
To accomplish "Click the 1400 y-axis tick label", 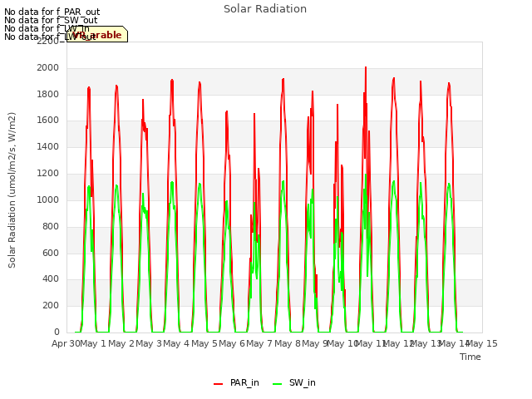I will click(48, 147).
